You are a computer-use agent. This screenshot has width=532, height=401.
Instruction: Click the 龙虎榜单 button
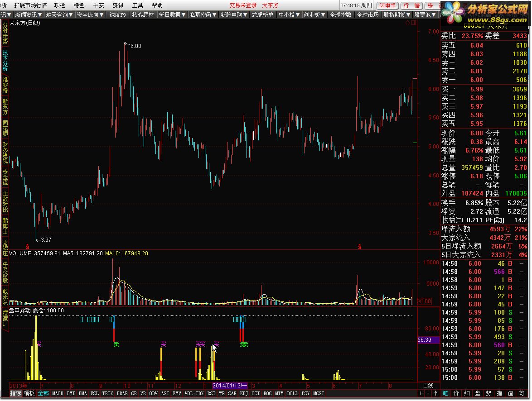point(263,14)
